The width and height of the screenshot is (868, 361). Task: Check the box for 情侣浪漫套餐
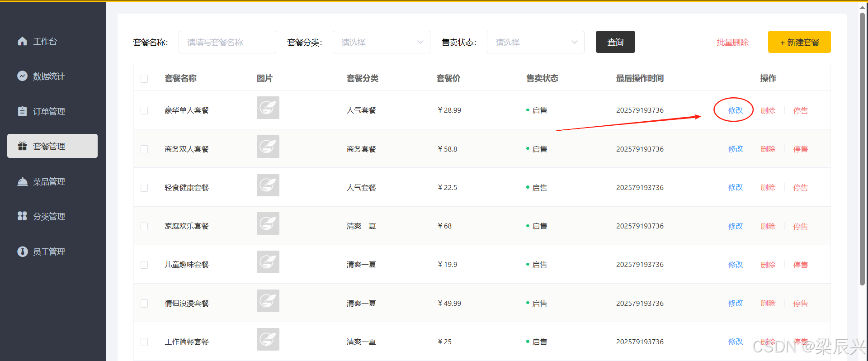[144, 304]
